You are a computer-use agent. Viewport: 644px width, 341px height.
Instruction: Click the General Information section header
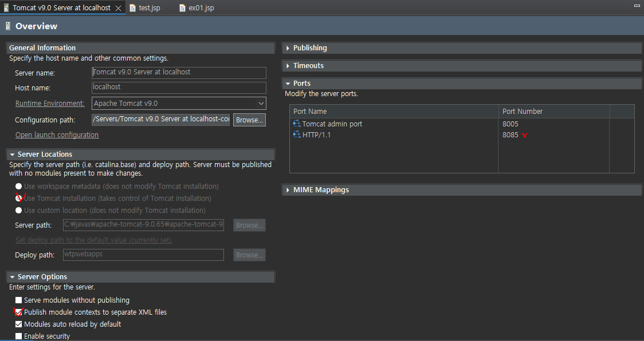[x=140, y=48]
